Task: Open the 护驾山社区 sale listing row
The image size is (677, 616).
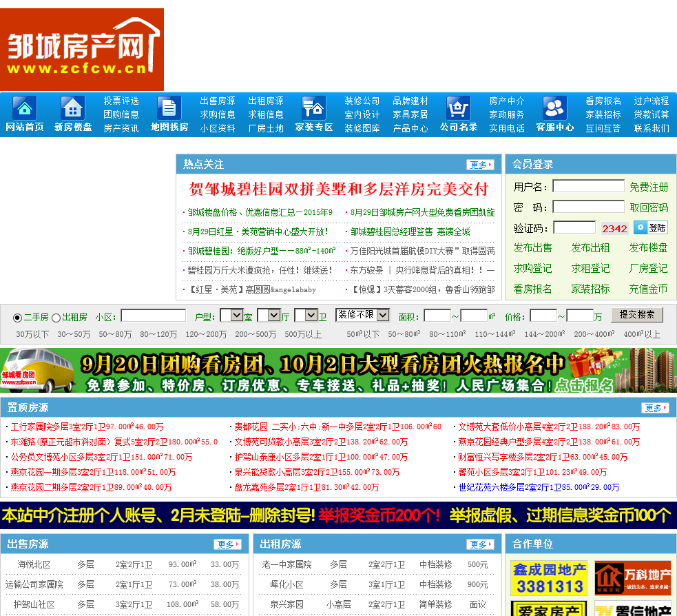Action: pyautogui.click(x=125, y=604)
